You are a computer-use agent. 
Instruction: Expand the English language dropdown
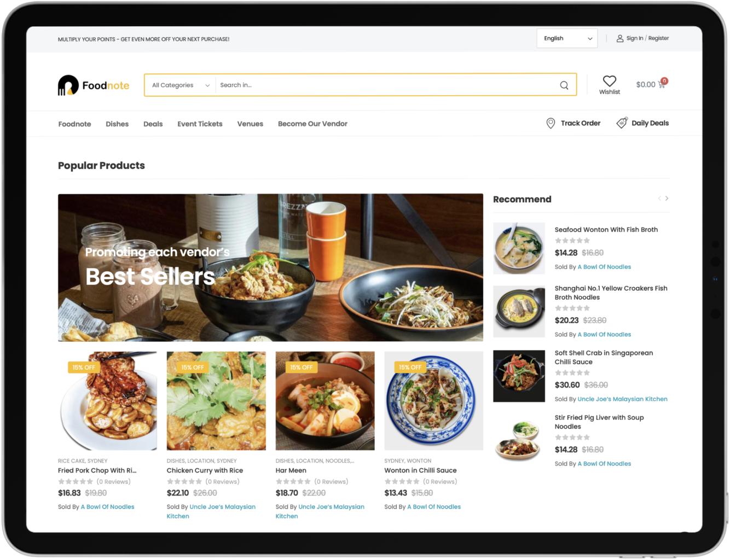(x=567, y=38)
